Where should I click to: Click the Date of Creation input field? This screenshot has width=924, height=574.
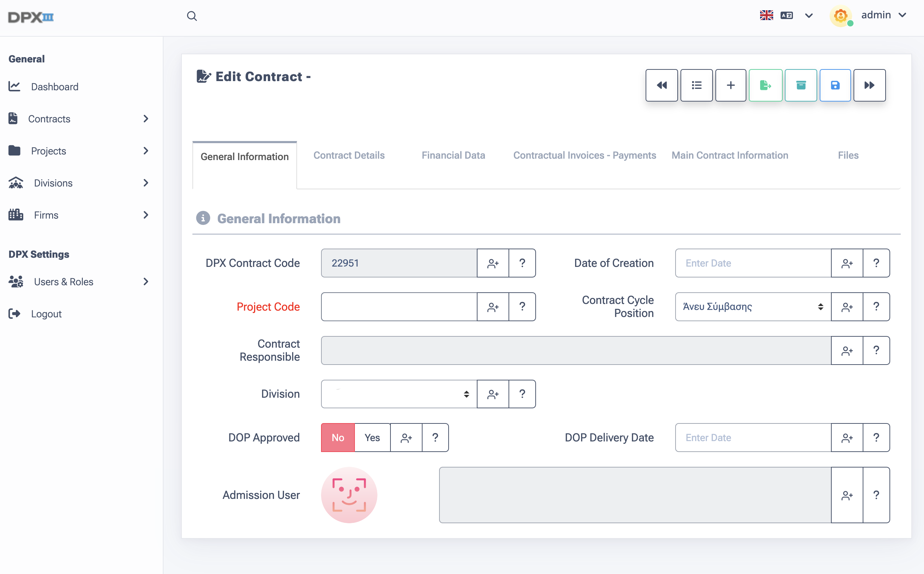(753, 263)
